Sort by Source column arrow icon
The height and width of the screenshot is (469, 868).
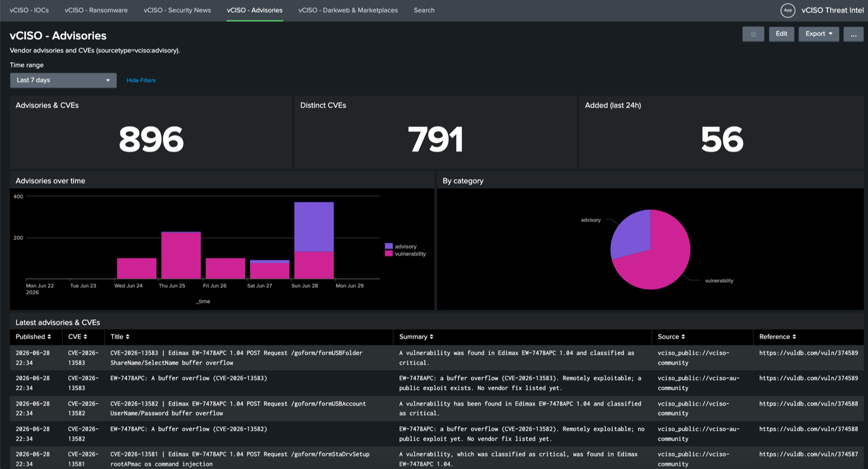tap(683, 337)
